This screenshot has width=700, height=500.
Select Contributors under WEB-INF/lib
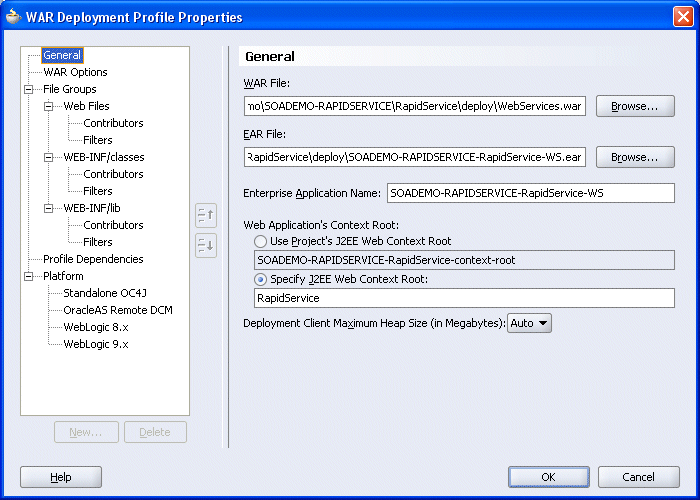pyautogui.click(x=113, y=225)
